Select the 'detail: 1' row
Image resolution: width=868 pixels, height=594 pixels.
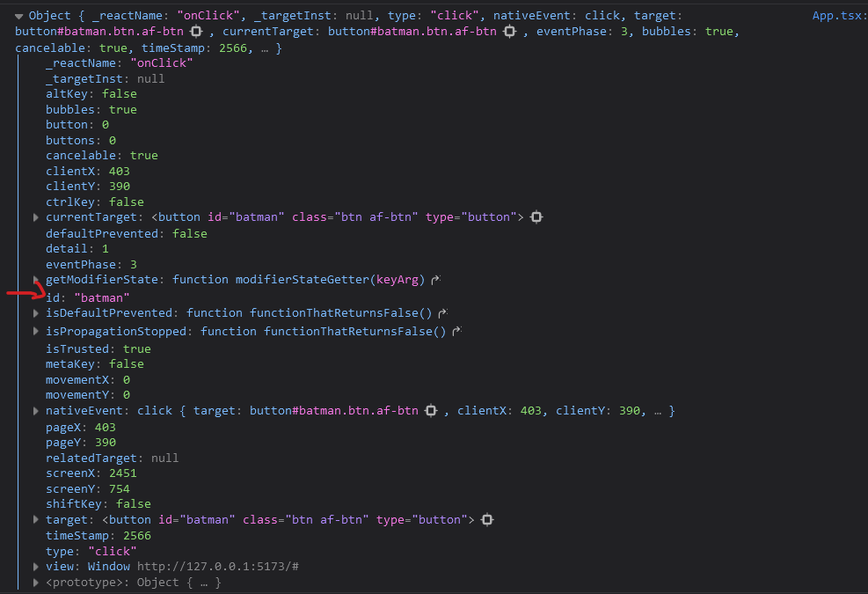(x=77, y=249)
